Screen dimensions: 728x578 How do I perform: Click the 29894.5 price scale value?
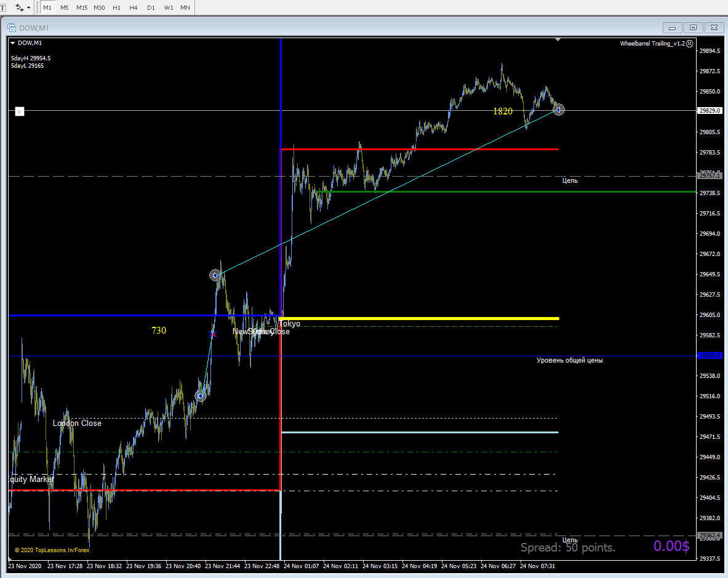[x=710, y=50]
